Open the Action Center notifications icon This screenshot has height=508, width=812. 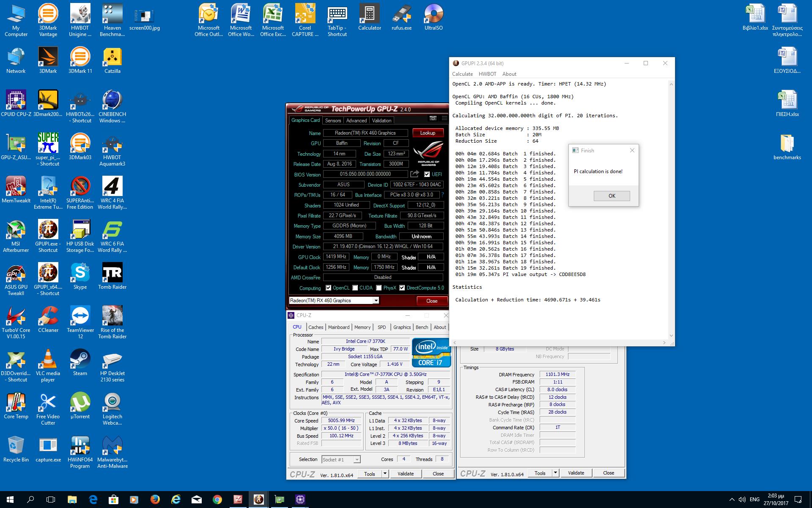(x=798, y=500)
